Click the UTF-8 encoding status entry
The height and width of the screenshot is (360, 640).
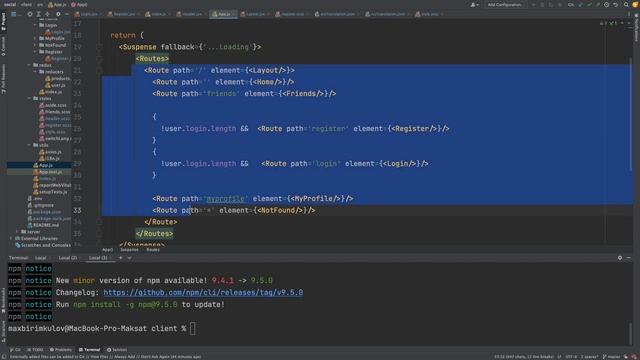click(x=571, y=356)
